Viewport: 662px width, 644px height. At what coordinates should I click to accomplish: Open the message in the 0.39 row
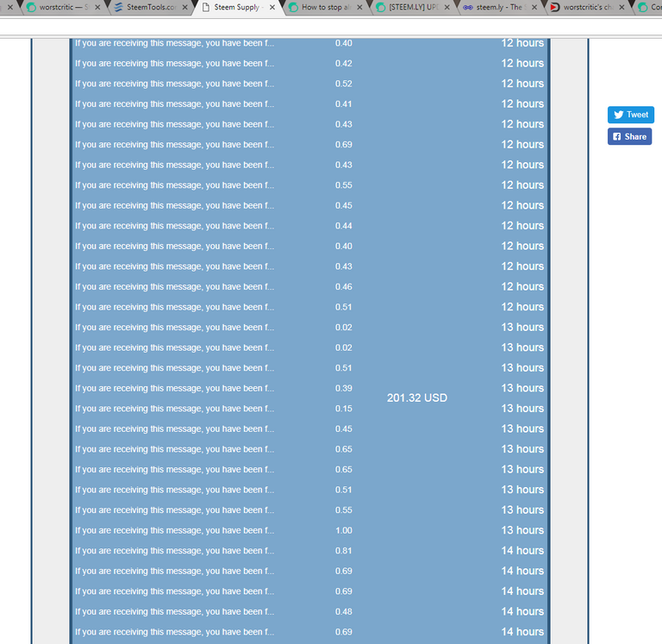[174, 388]
